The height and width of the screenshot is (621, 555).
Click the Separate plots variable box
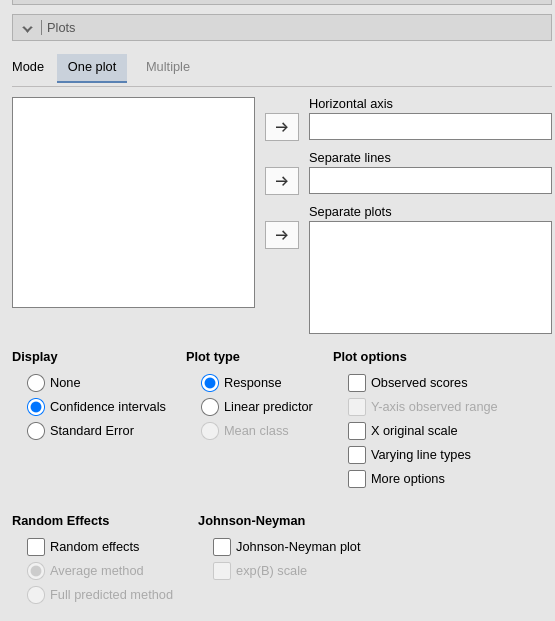[x=430, y=277]
